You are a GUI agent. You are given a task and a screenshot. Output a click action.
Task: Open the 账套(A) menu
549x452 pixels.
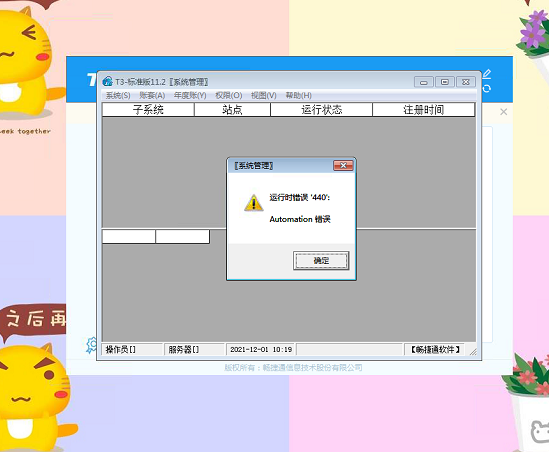click(x=152, y=95)
